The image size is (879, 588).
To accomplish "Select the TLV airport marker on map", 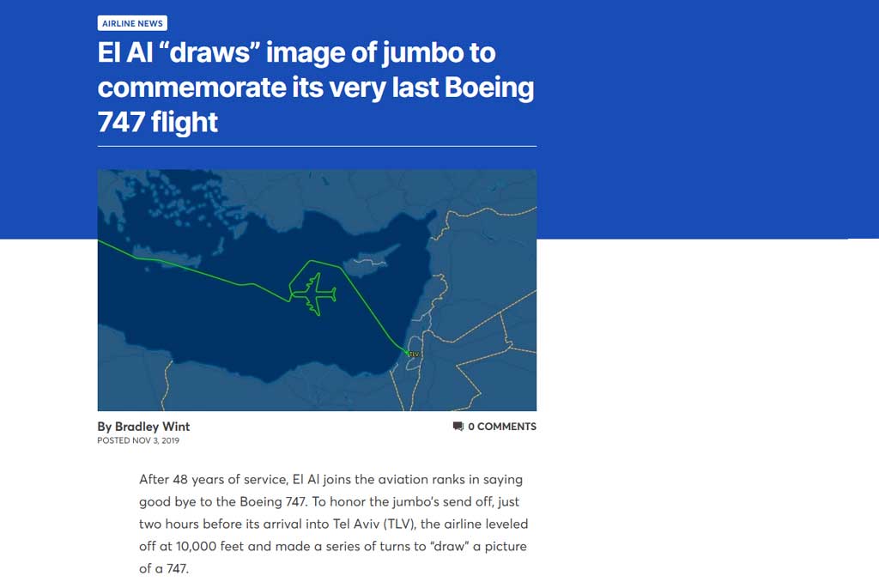I will (414, 355).
